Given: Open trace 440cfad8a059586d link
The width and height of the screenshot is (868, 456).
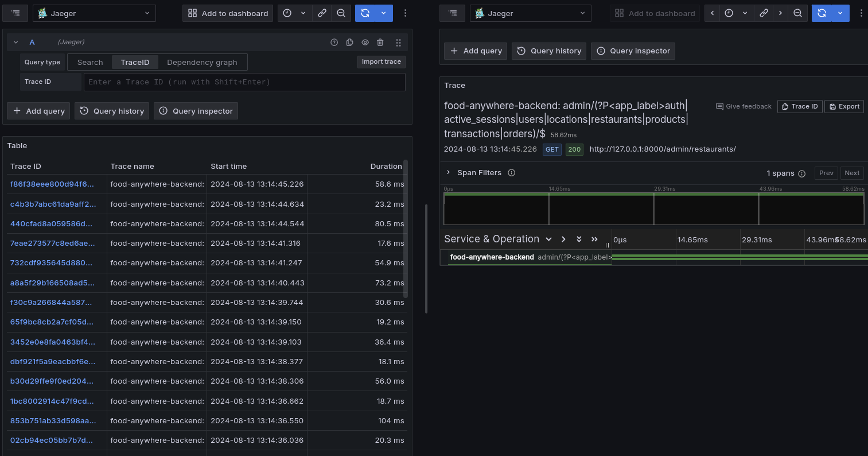Looking at the screenshot, I should point(52,223).
